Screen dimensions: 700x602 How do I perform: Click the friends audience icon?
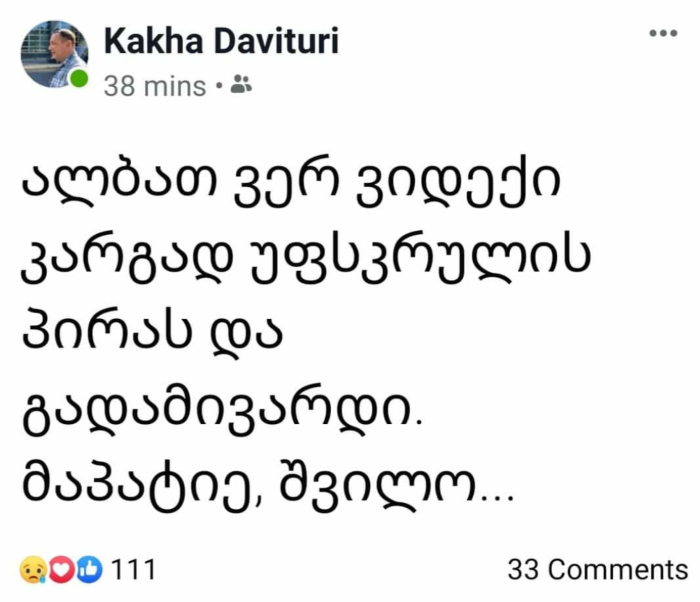[x=241, y=85]
